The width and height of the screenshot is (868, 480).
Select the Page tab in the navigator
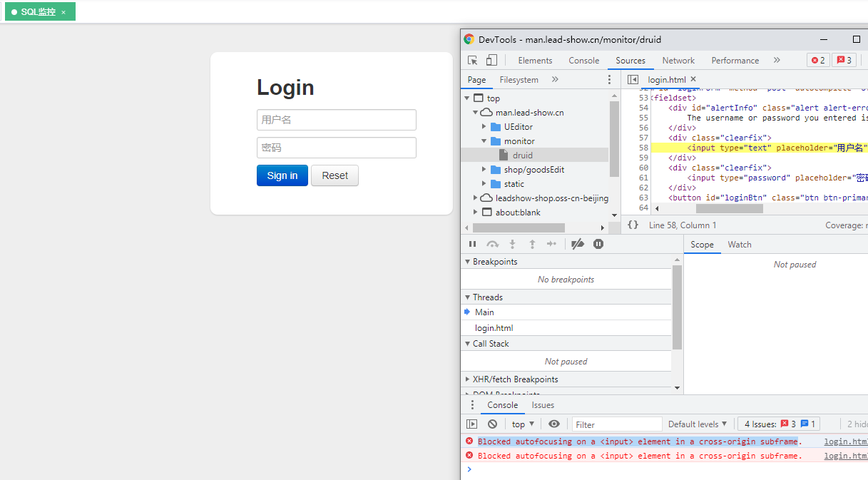pyautogui.click(x=476, y=80)
